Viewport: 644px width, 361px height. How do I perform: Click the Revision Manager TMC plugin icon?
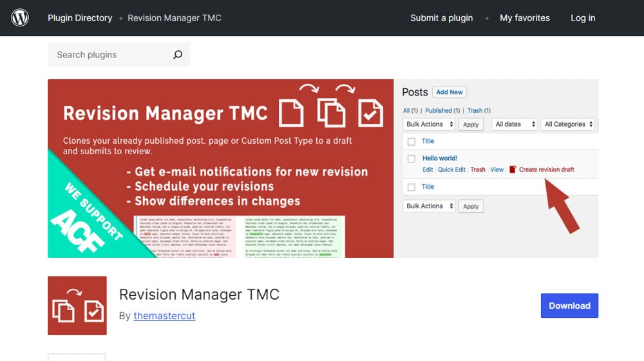[x=77, y=306]
